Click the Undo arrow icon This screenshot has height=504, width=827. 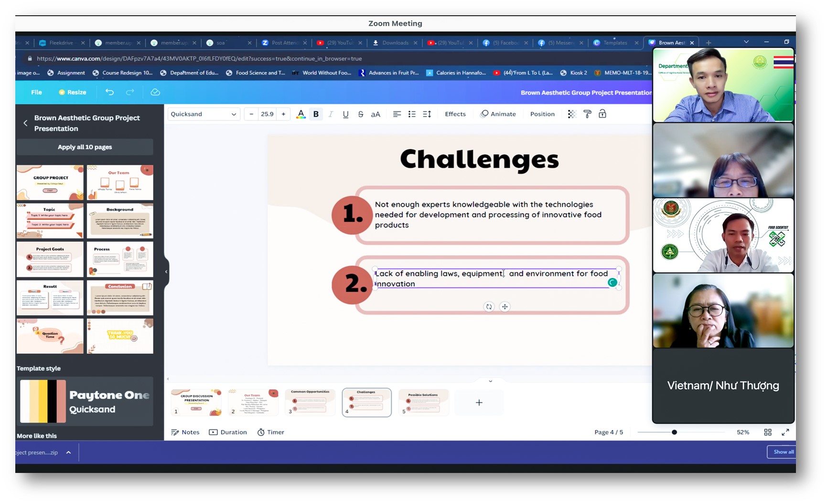tap(109, 92)
